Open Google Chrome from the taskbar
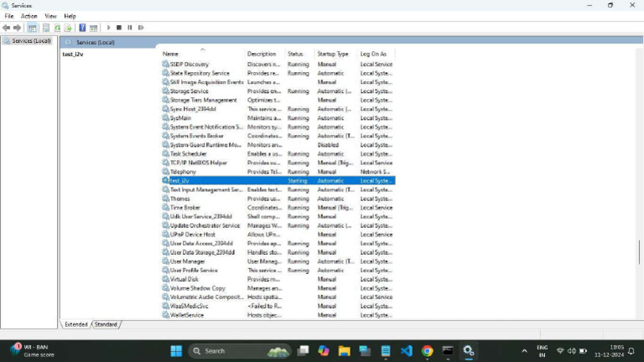 [x=427, y=351]
